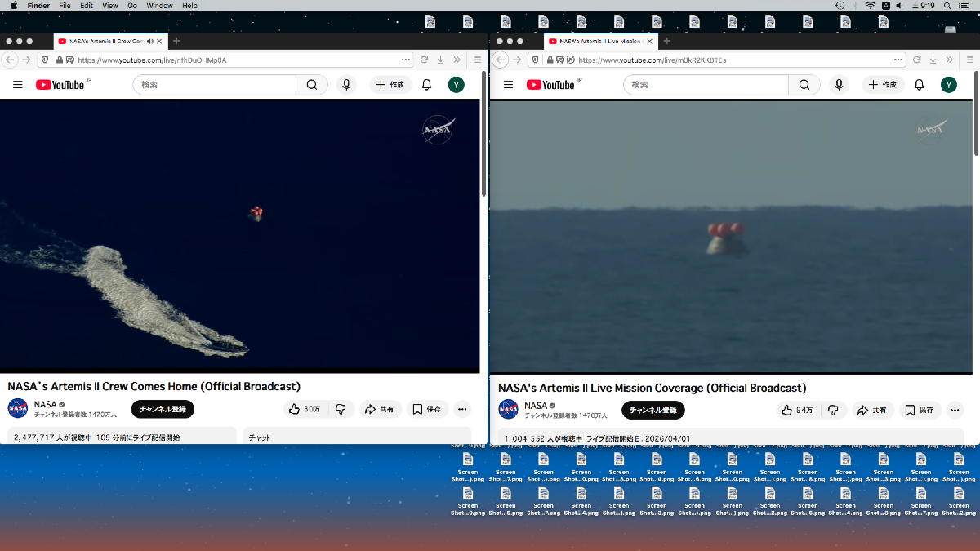The image size is (980, 551).
Task: Subscribe via チャンネル登録 under left video
Action: pos(163,409)
